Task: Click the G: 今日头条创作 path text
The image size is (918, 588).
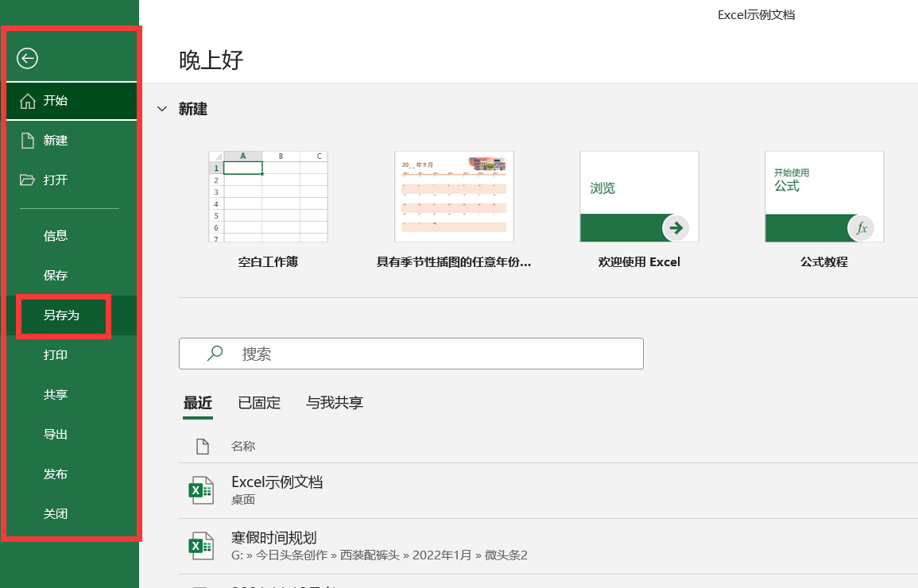Action: [379, 555]
